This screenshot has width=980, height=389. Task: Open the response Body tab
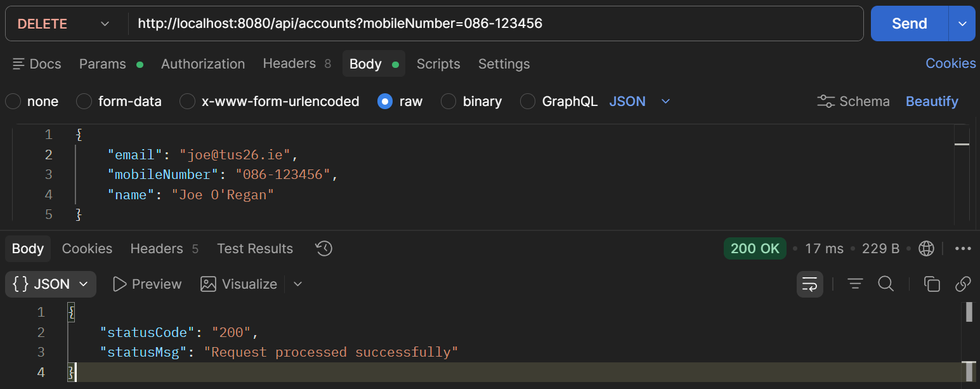click(28, 249)
